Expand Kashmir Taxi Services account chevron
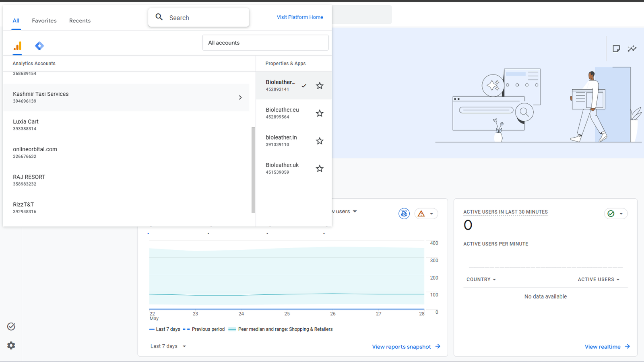Image resolution: width=644 pixels, height=362 pixels. click(x=240, y=98)
